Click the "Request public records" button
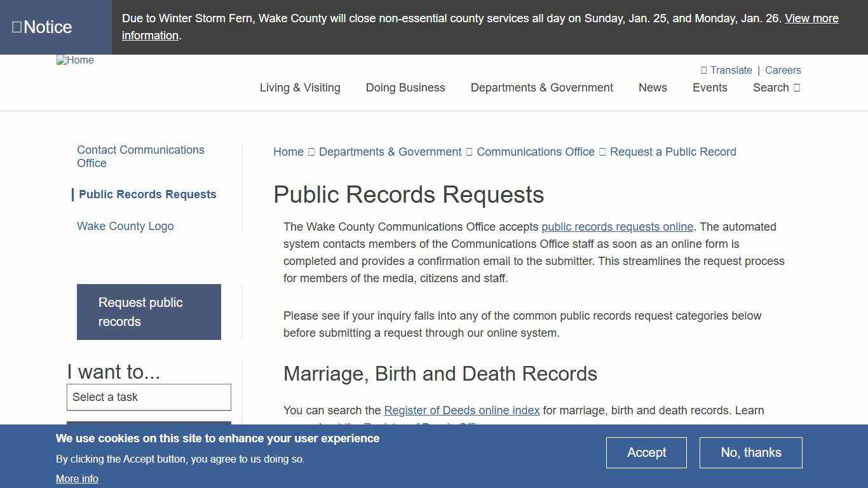 [x=149, y=311]
